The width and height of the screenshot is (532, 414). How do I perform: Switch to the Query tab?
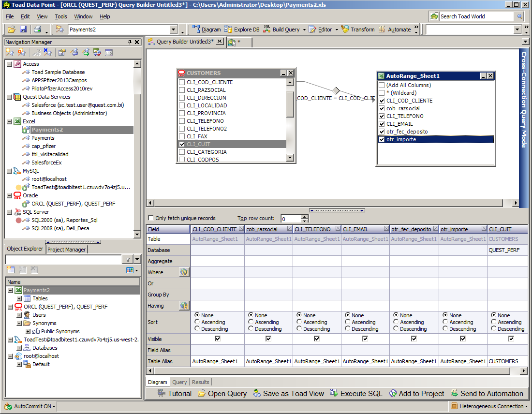click(x=179, y=382)
